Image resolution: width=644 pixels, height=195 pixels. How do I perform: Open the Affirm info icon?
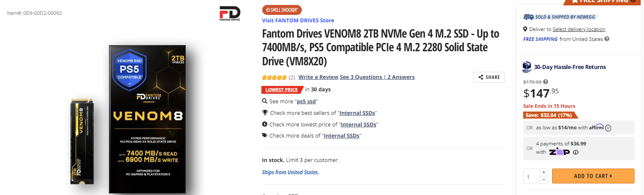tap(608, 128)
